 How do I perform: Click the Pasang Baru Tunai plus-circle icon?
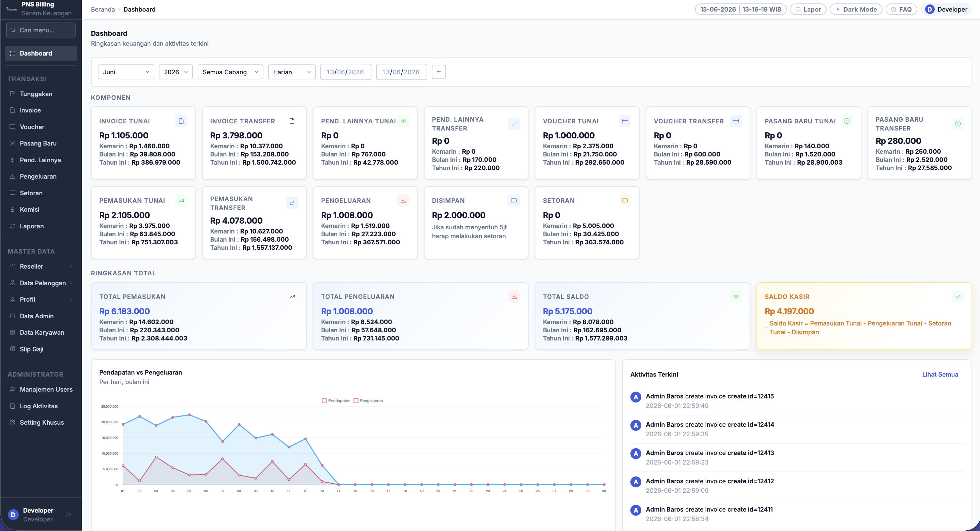(x=847, y=121)
